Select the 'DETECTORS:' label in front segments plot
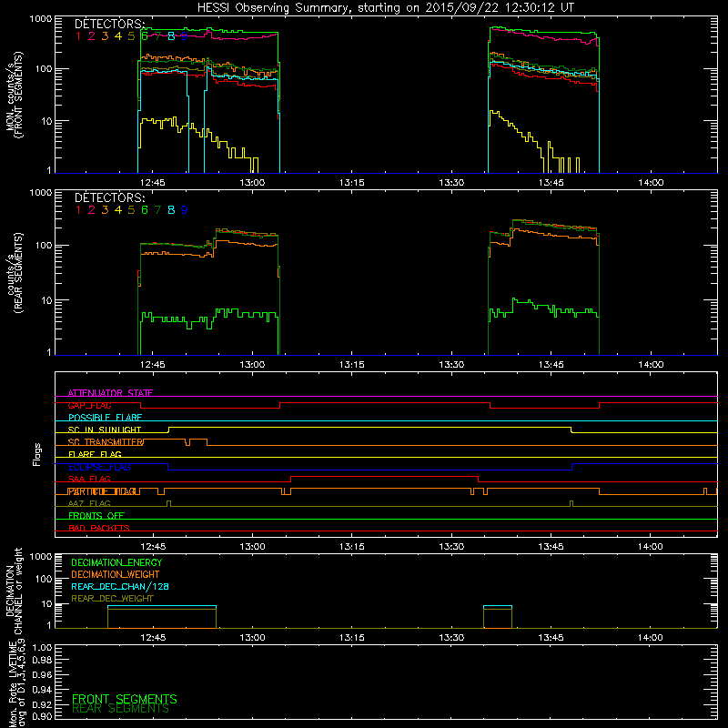This screenshot has width=728, height=728. pyautogui.click(x=109, y=25)
